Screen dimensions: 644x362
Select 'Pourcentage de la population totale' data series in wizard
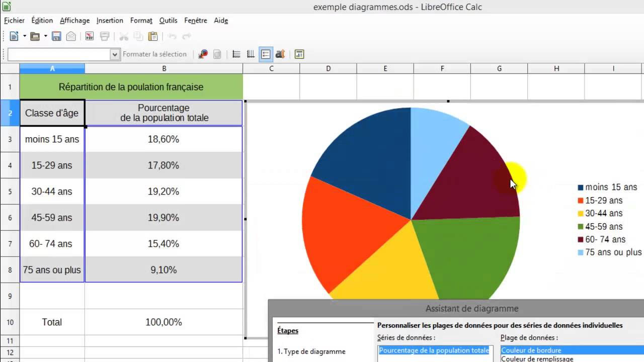[x=434, y=350]
